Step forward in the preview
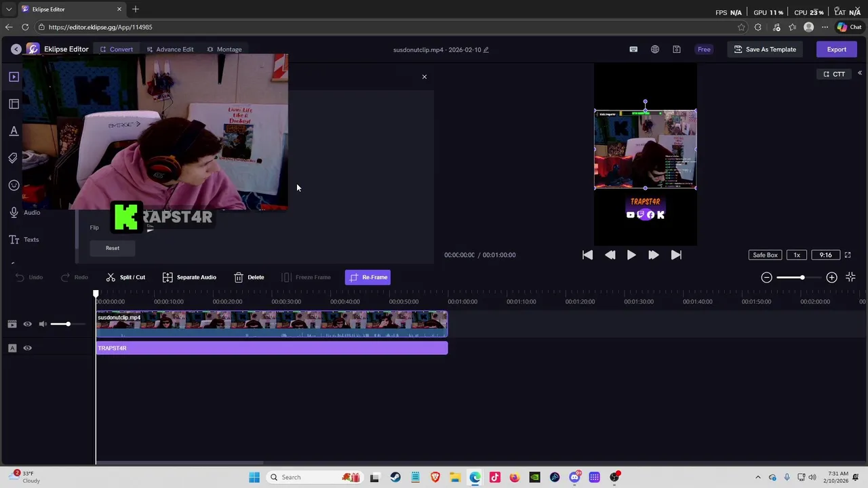 [653, 255]
